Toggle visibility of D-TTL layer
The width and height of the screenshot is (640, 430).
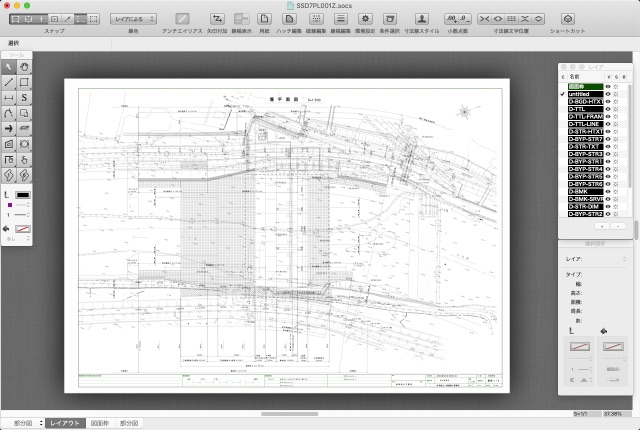pyautogui.click(x=607, y=109)
